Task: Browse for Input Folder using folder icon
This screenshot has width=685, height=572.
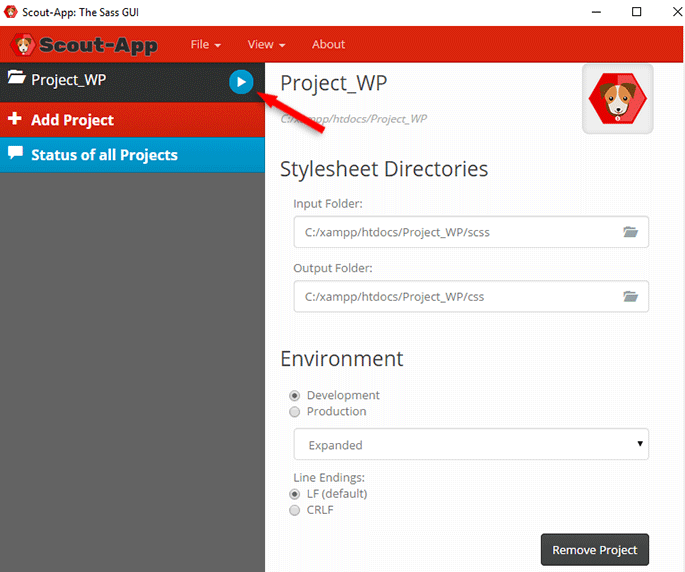Action: [x=630, y=232]
